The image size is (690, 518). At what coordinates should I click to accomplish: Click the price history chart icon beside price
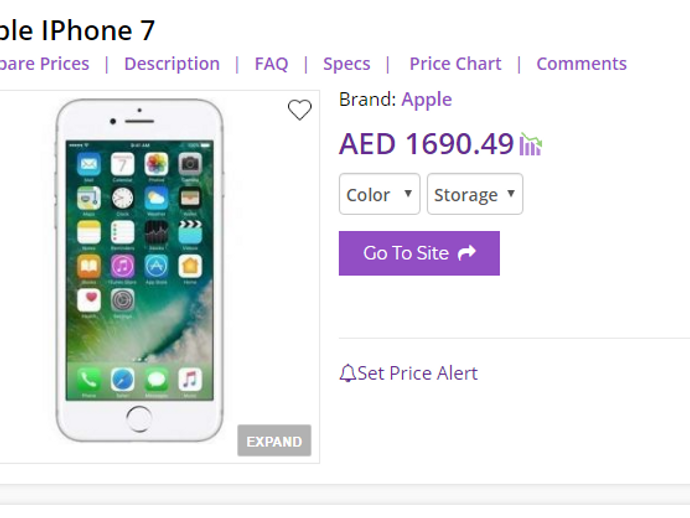click(x=530, y=145)
